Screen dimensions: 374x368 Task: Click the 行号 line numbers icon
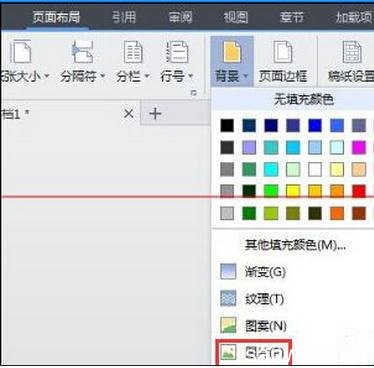pos(177,52)
